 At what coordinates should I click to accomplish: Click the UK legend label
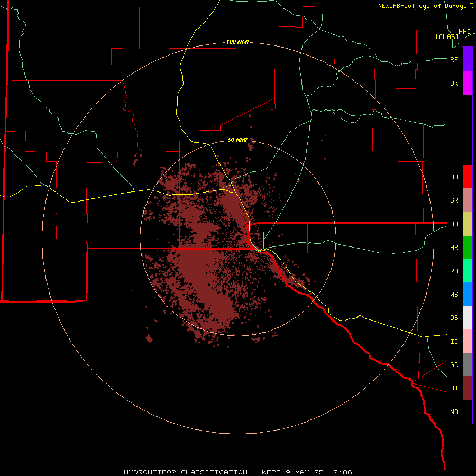point(454,83)
